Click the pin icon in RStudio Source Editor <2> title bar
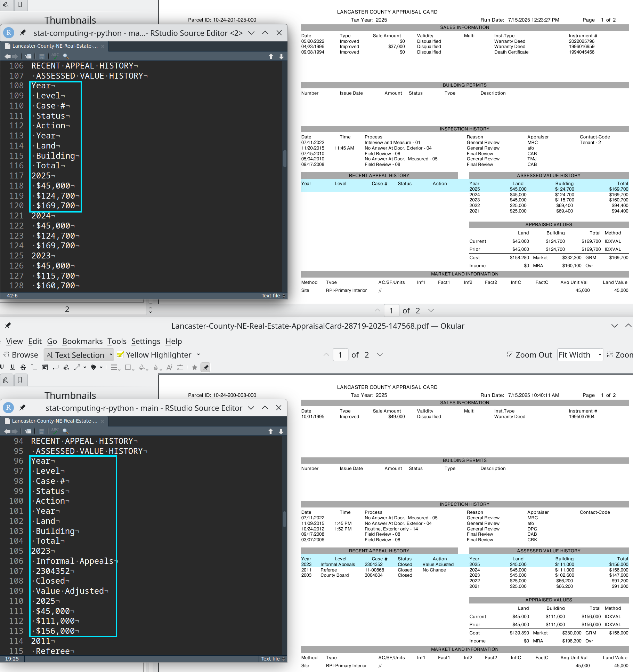 [x=23, y=33]
